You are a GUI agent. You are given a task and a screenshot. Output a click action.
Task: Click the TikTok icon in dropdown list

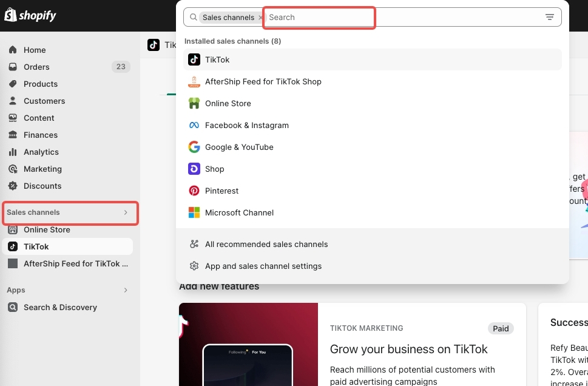click(194, 59)
